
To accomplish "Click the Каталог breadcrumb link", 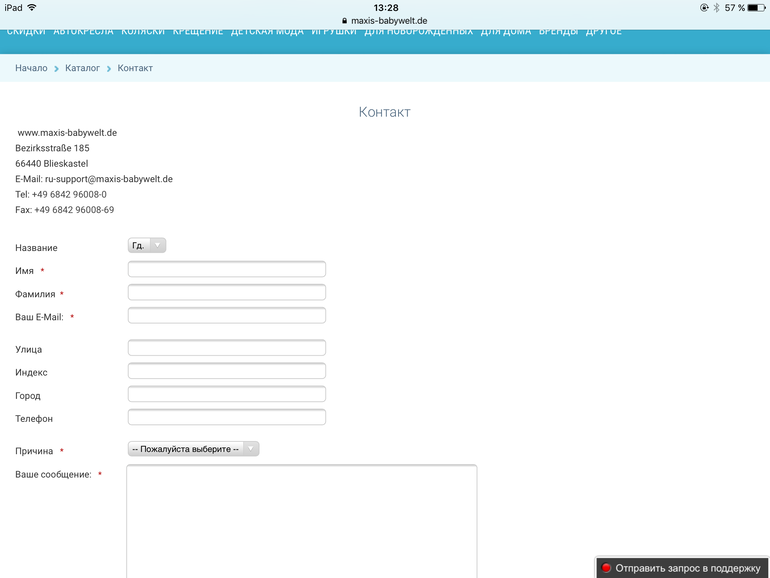I will click(x=82, y=68).
